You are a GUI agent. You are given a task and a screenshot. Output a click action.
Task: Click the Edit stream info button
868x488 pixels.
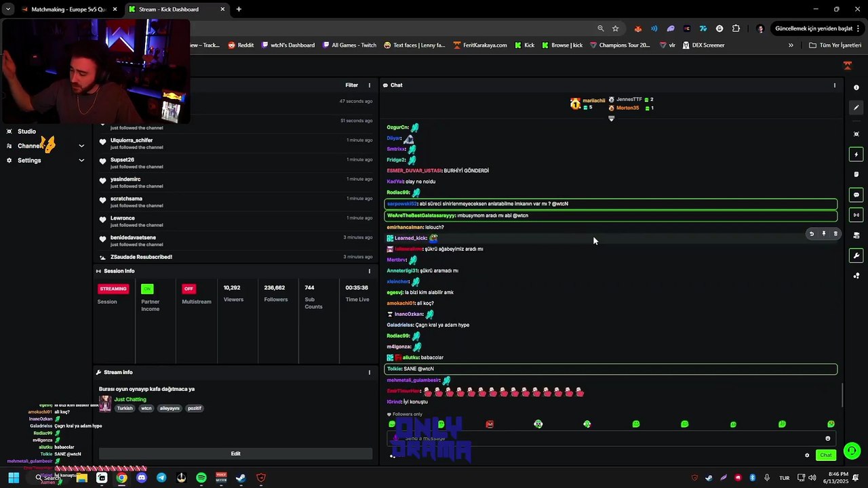(x=235, y=453)
